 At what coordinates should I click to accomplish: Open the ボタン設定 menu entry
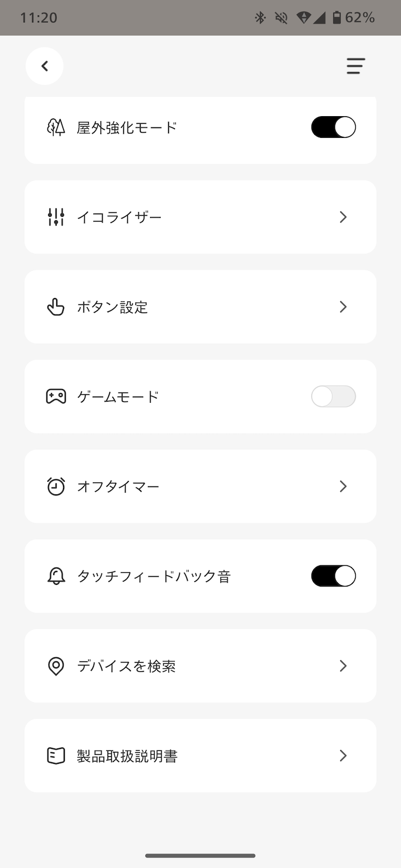pyautogui.click(x=112, y=307)
